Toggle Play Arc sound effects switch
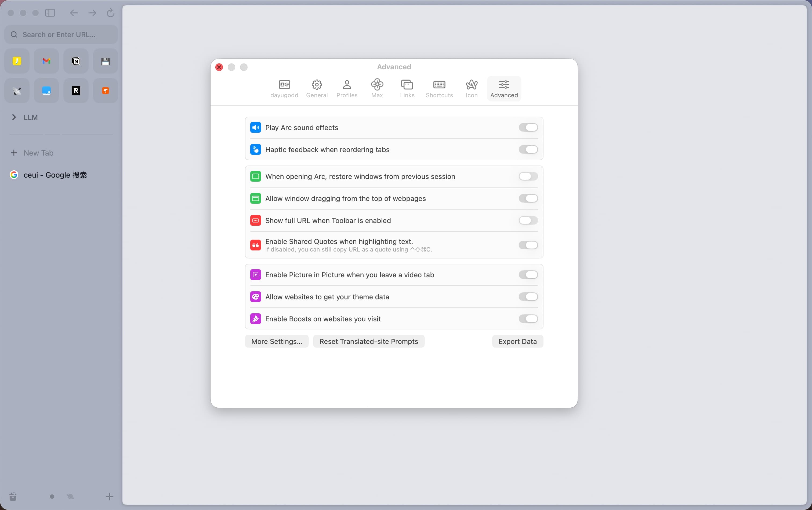This screenshot has width=812, height=510. coord(528,127)
